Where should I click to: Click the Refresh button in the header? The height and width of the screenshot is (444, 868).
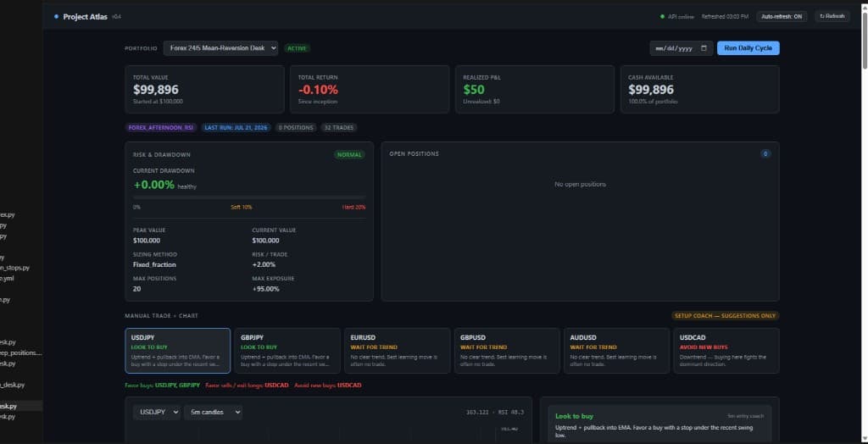tap(832, 17)
